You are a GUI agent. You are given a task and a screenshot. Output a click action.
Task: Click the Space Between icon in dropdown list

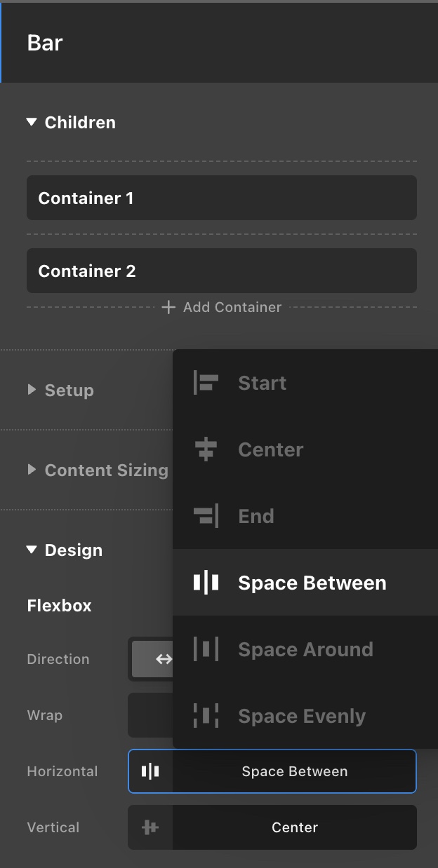206,583
